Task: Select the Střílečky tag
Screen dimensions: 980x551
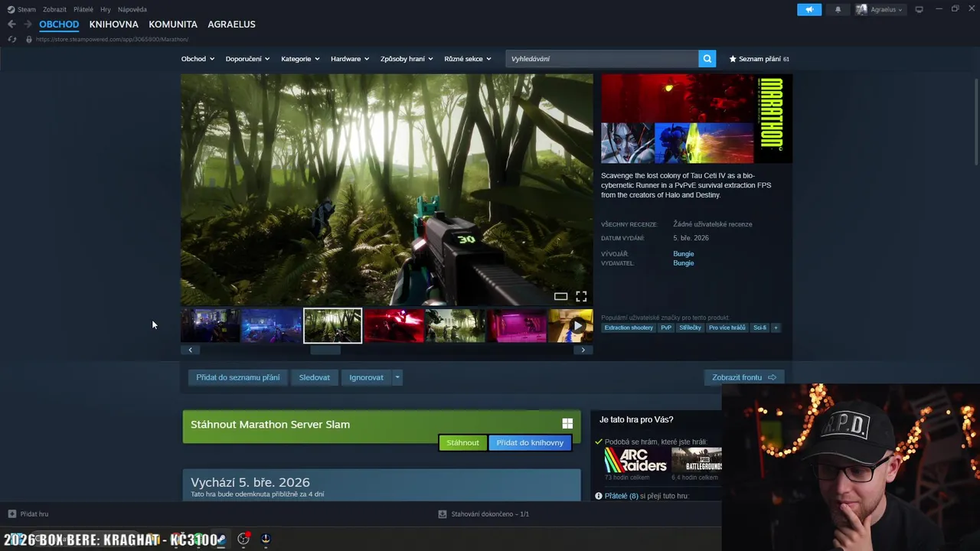Action: (x=690, y=328)
